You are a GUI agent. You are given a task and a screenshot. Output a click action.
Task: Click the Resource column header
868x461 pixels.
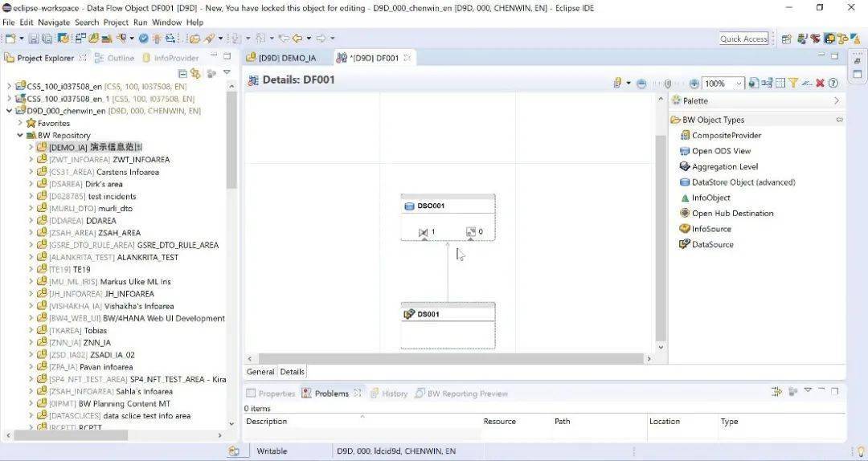tap(499, 422)
